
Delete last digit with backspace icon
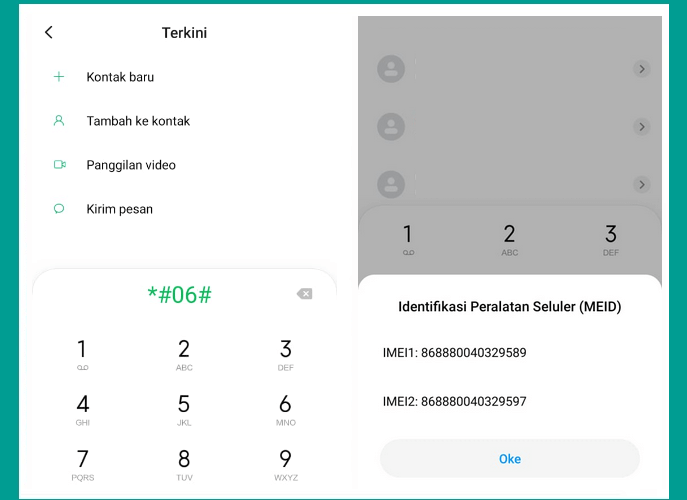point(305,294)
